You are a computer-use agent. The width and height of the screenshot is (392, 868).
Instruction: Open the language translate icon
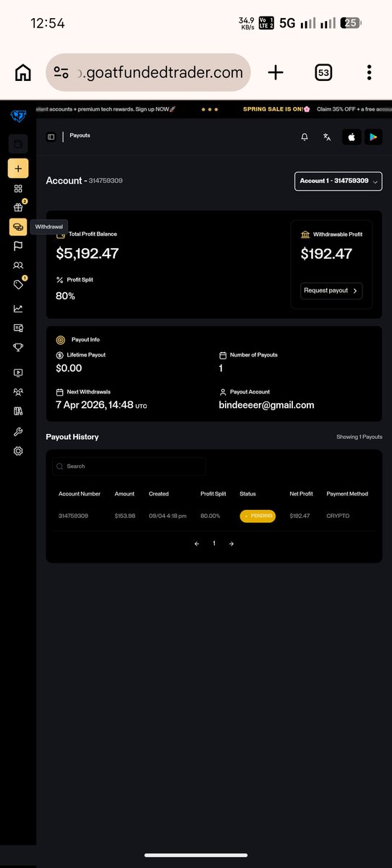327,137
